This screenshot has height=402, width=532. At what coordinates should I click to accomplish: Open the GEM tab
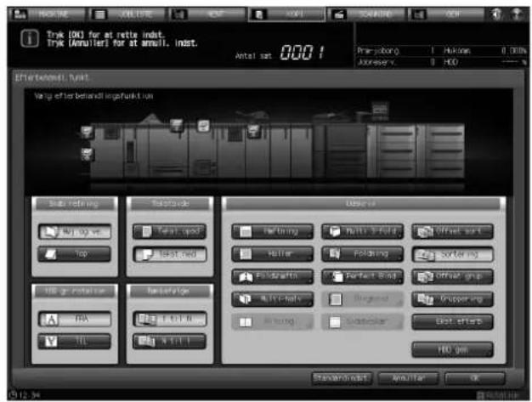pyautogui.click(x=447, y=14)
